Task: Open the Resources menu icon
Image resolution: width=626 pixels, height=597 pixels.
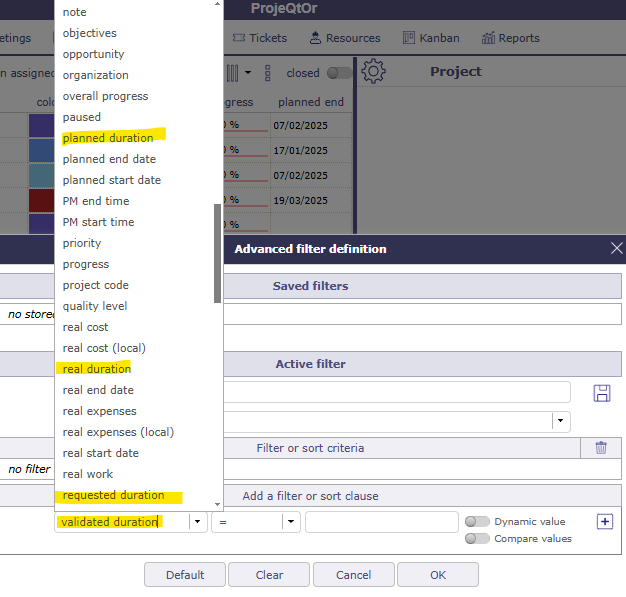Action: [315, 38]
